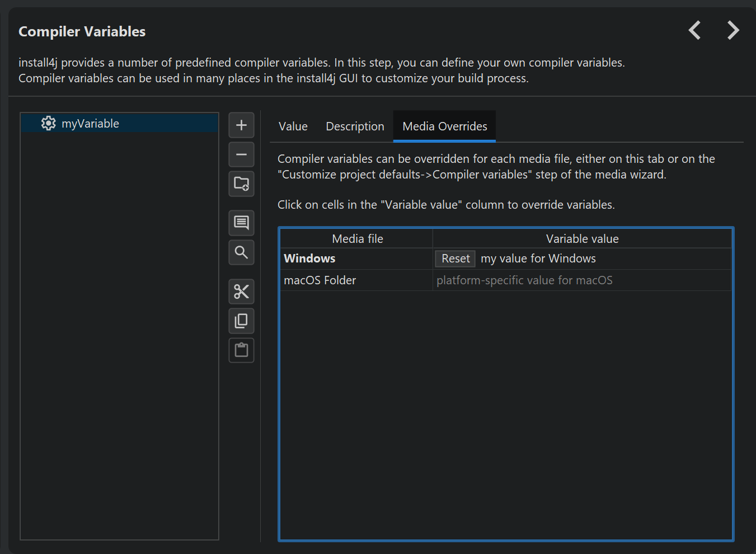Click the search magnifier icon

pyautogui.click(x=241, y=252)
